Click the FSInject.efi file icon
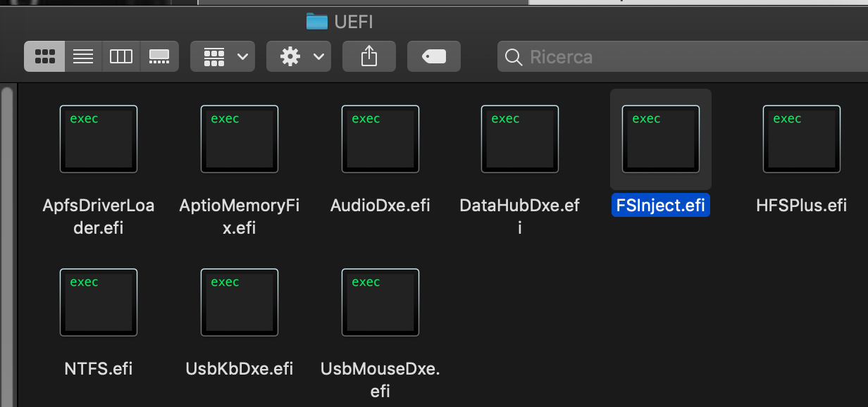Screen dimensions: 868x407 (x=661, y=139)
